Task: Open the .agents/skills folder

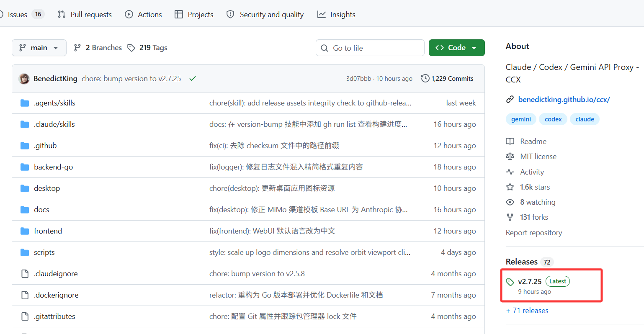Action: 54,103
